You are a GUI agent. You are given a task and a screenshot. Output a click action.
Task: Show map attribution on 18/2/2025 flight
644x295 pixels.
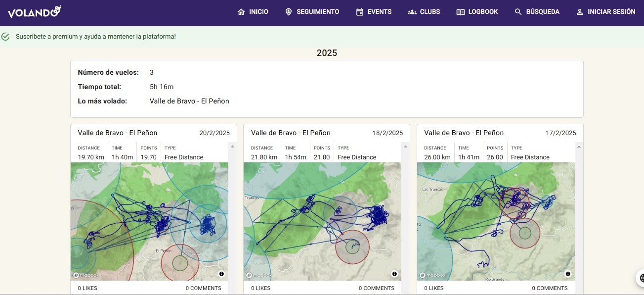[x=394, y=274]
